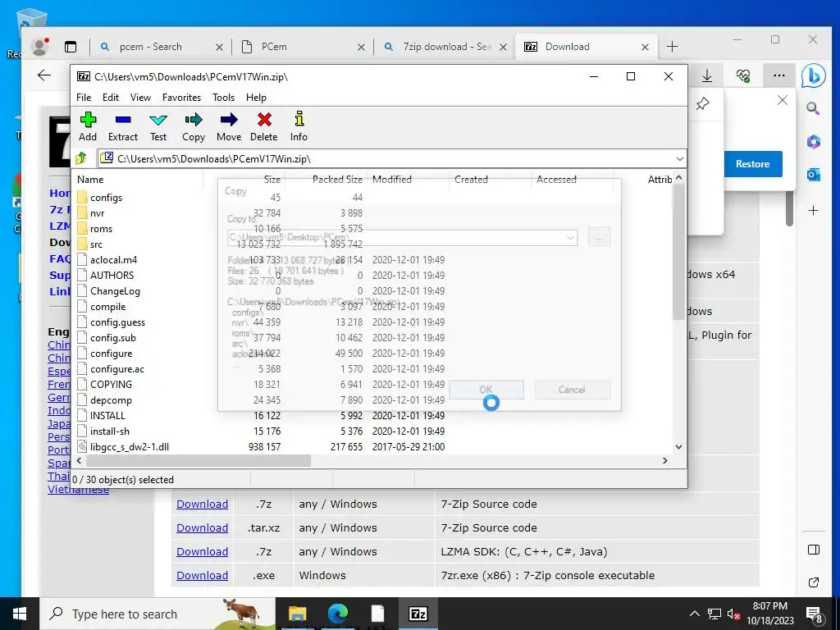Switch to the PCem browser tab
This screenshot has height=630, width=840.
[303, 47]
